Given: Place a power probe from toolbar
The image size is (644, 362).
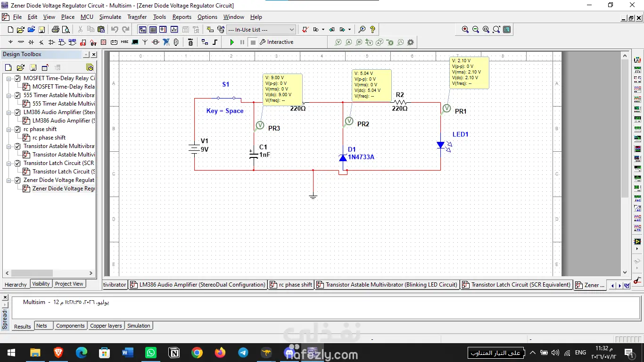Looking at the screenshot, I should 359,42.
